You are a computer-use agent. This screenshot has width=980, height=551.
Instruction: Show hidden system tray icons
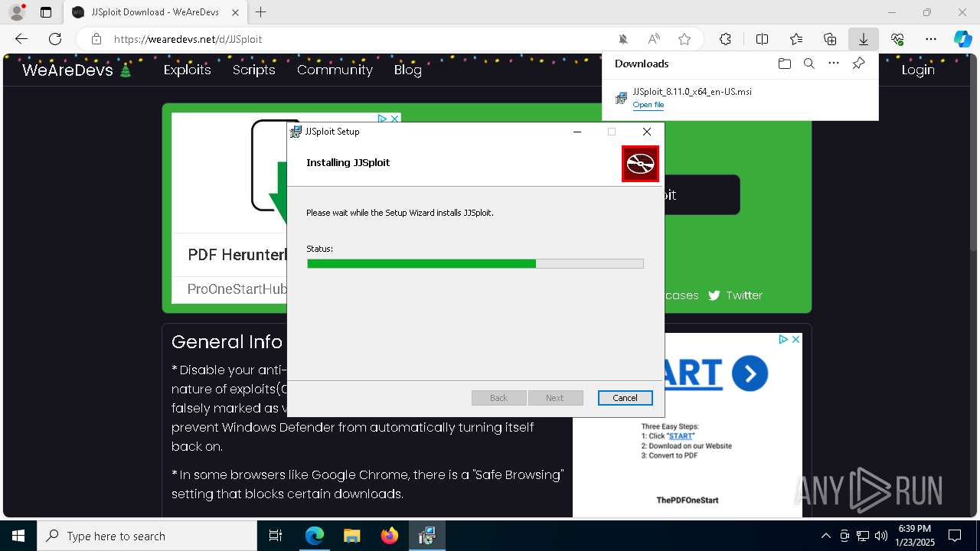pyautogui.click(x=825, y=536)
